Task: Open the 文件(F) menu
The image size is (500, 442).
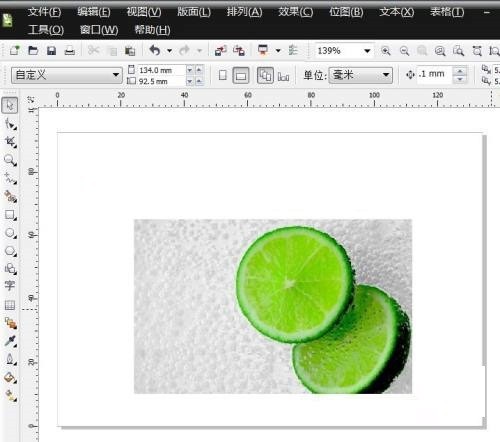Action: 44,12
